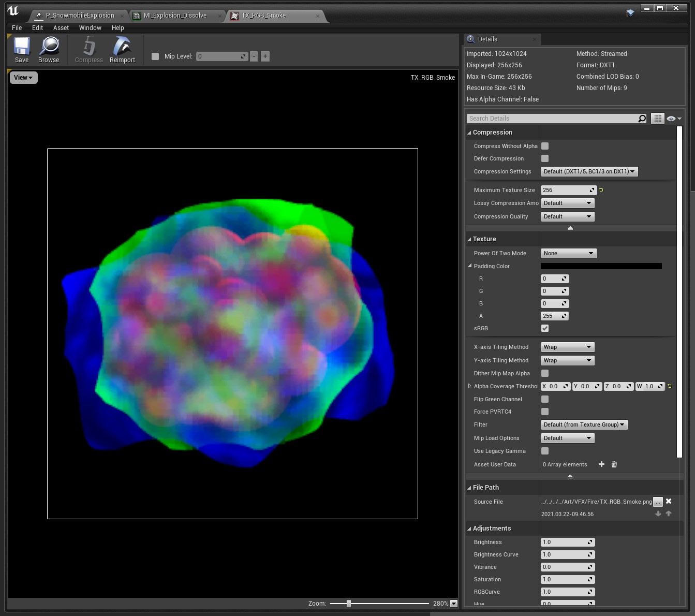Screen dimensions: 695x616
Task: Reset Maximum Texture Size to default
Action: tap(601, 190)
